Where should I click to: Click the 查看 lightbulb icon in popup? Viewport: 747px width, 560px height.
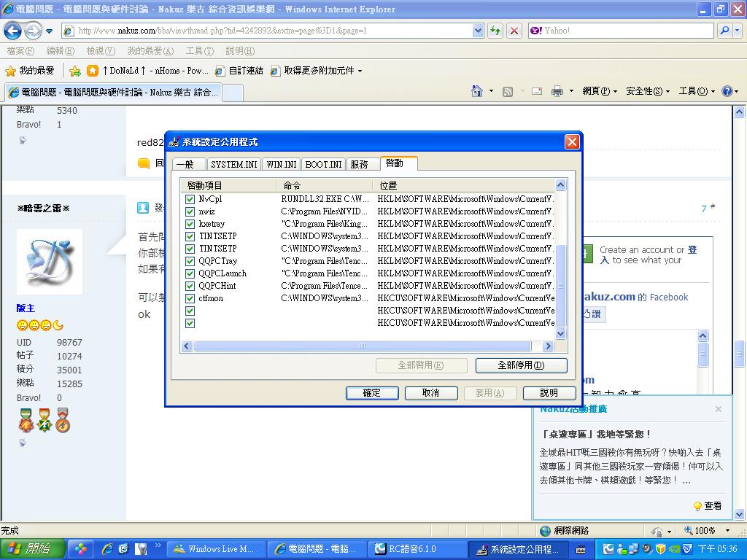697,506
